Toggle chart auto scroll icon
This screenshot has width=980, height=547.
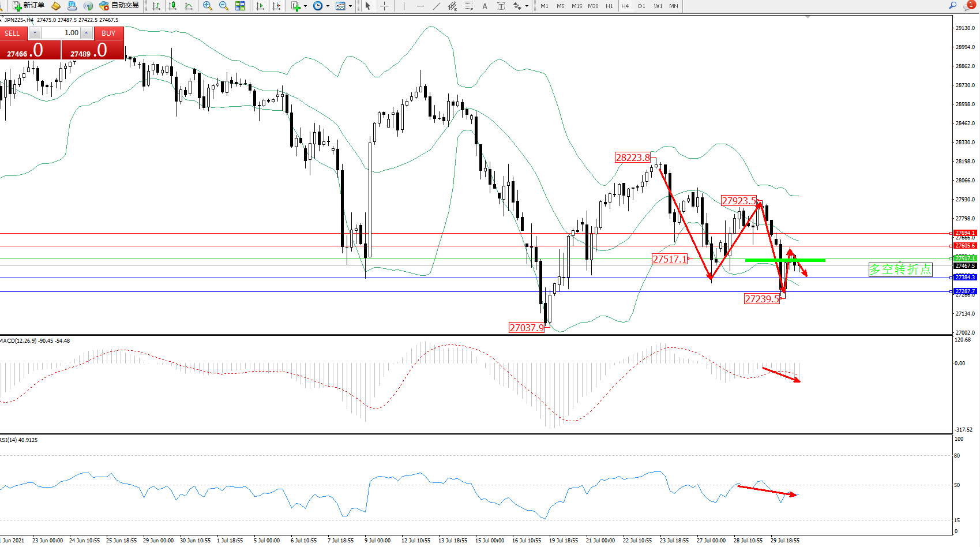coord(260,6)
